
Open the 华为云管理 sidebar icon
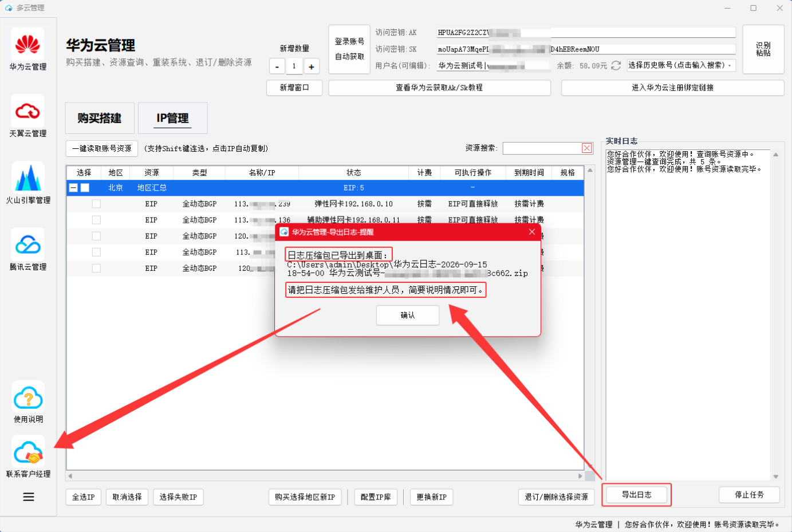tap(27, 49)
